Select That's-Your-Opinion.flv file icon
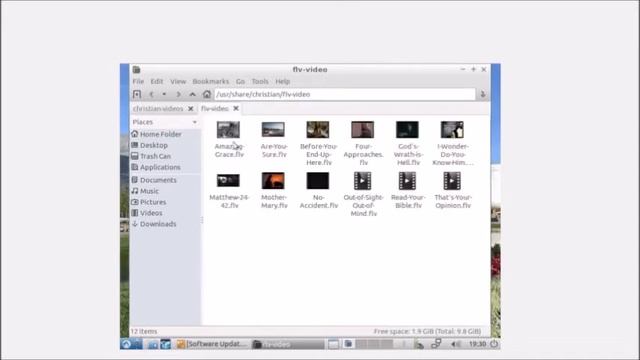 coord(452,181)
